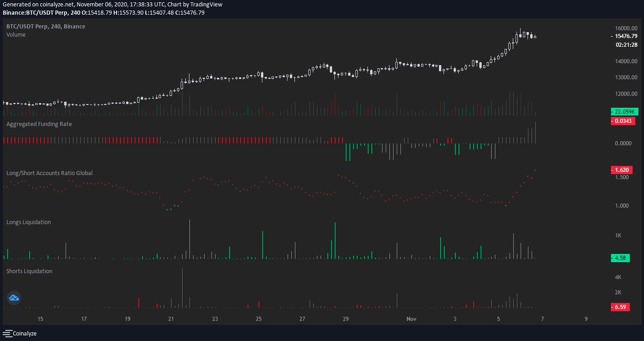
Task: Open the Long/Short Accounts Ratio Global label
Action: click(x=50, y=173)
